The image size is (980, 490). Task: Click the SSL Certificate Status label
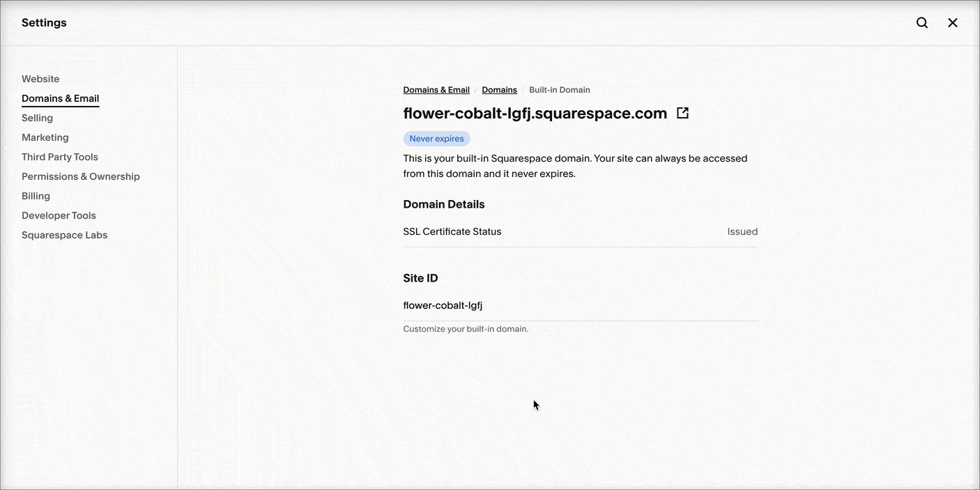[x=452, y=231]
